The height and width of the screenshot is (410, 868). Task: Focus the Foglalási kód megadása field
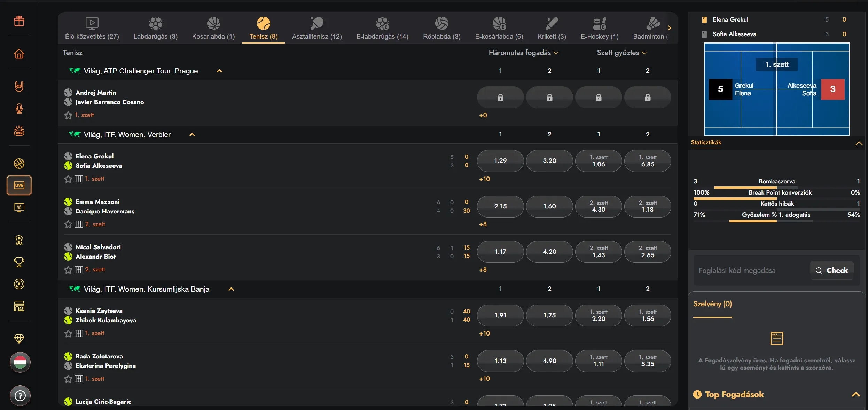(752, 270)
